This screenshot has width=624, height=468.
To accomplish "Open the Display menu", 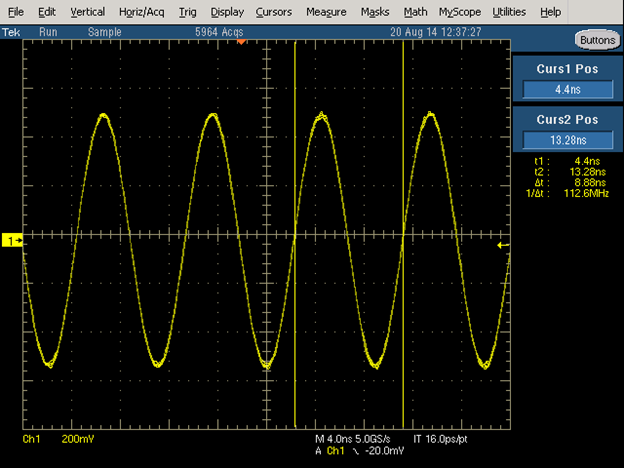I will coord(227,12).
